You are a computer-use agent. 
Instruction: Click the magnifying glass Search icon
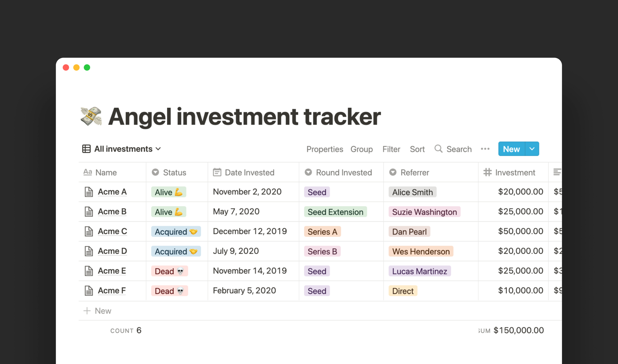[x=438, y=149]
